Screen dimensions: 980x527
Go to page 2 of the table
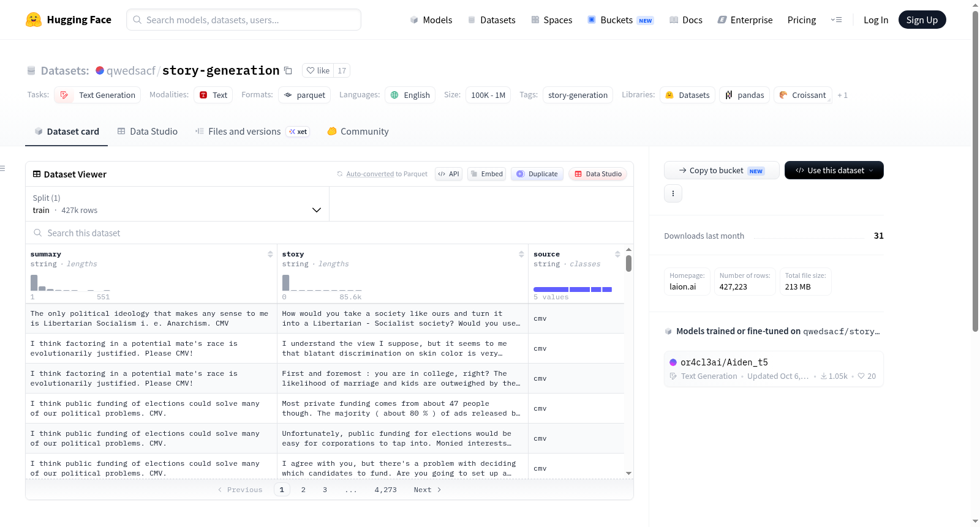(x=303, y=490)
